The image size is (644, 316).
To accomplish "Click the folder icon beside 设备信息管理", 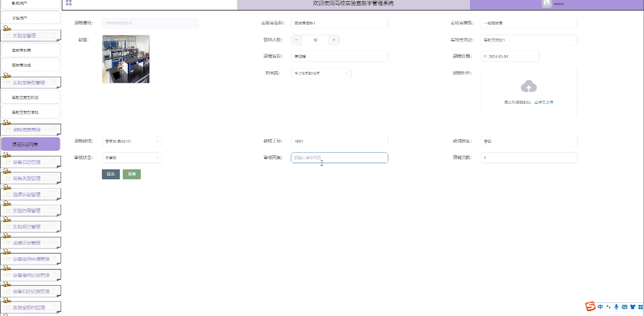I will [x=8, y=162].
